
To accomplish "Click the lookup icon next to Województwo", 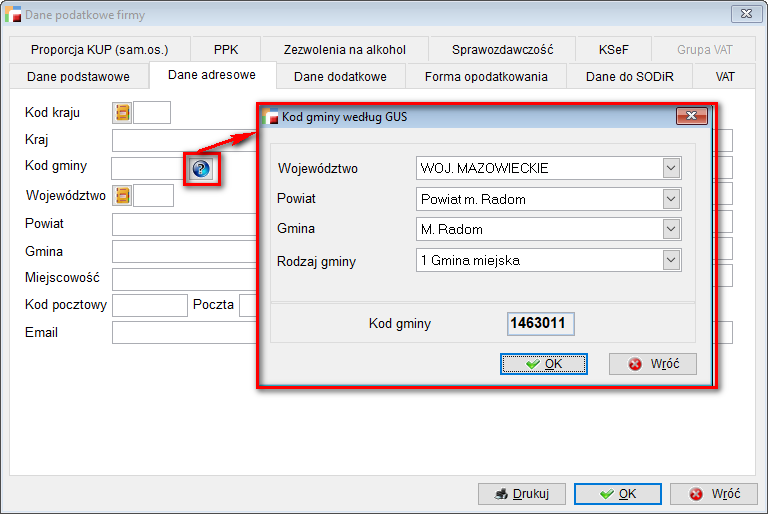I will click(122, 196).
